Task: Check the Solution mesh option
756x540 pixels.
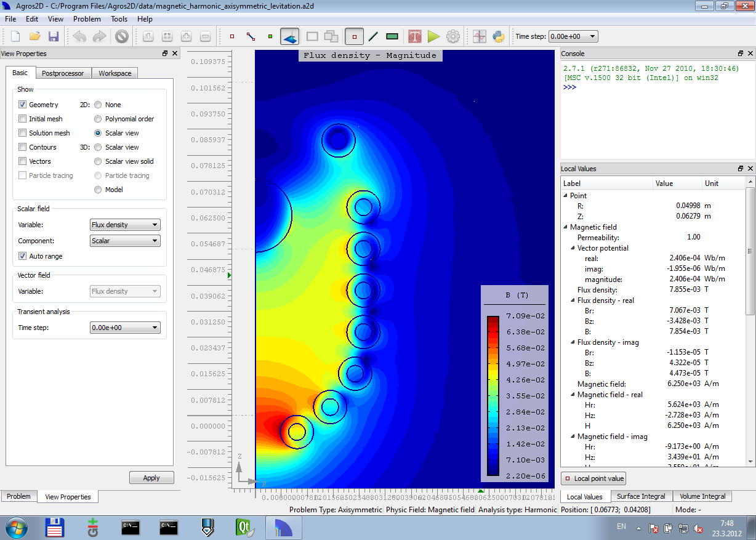Action: tap(23, 133)
